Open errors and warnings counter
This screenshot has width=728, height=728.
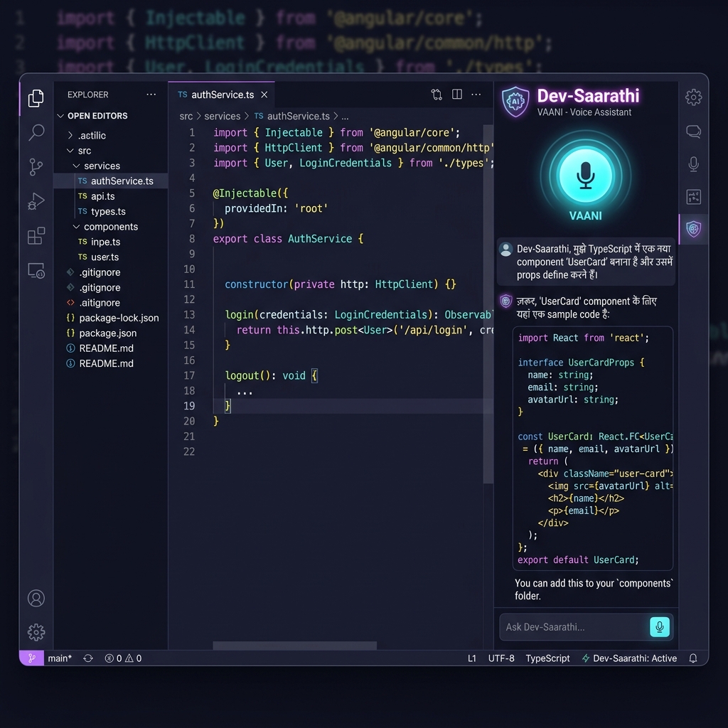click(x=123, y=658)
